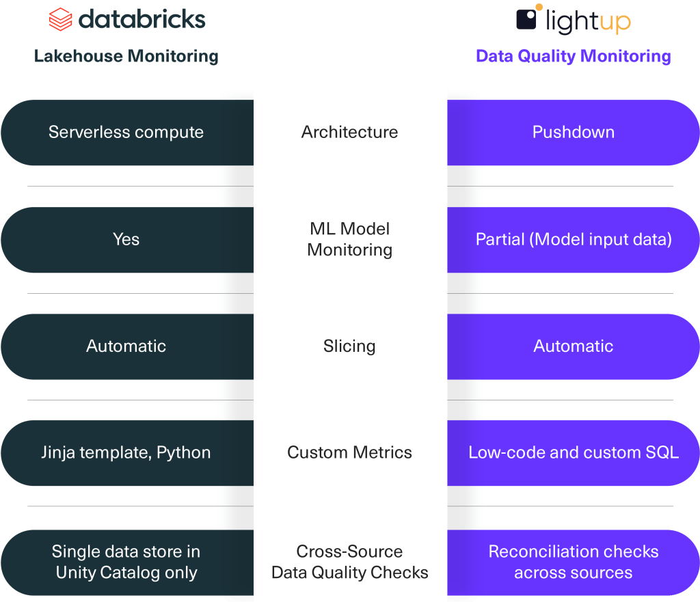Select Single data store in Unity Catalog pill
Image resolution: width=700 pixels, height=602 pixels.
click(126, 562)
